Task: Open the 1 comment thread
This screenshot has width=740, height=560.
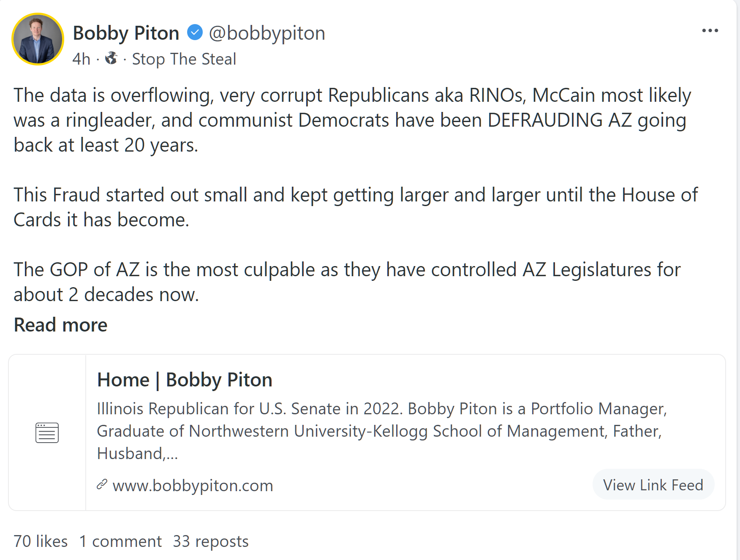Action: tap(120, 541)
